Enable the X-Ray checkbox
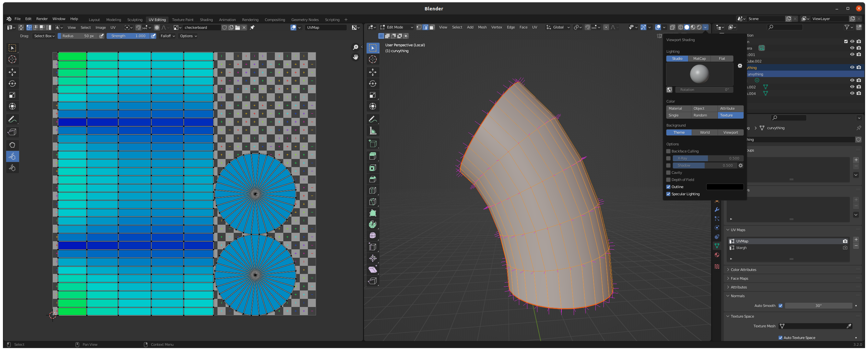868x351 pixels. pos(668,159)
